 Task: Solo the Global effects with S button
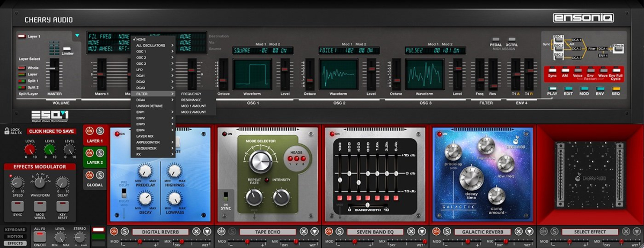(x=100, y=175)
